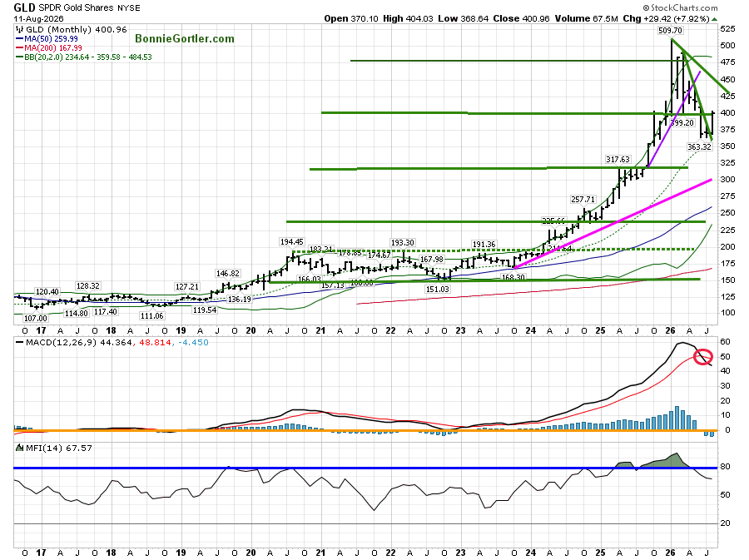The width and height of the screenshot is (749, 560).
Task: Click the black MACD legend line marker
Action: pyautogui.click(x=20, y=342)
